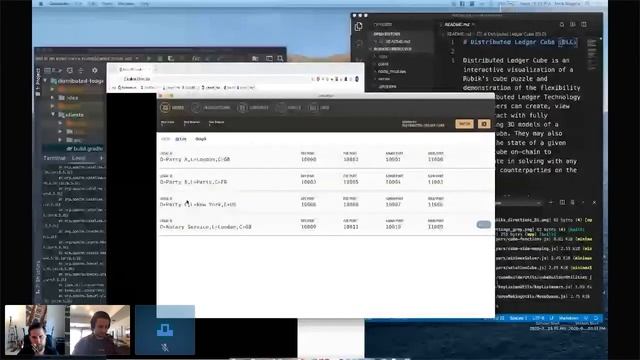Click README.md breadcrumb in VS Code
The image size is (640, 360).
tap(459, 34)
